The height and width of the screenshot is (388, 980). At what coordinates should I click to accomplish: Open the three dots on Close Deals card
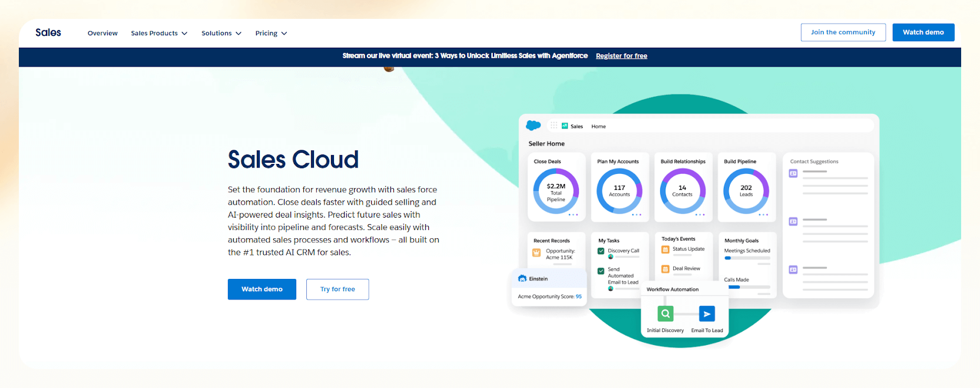click(x=573, y=215)
